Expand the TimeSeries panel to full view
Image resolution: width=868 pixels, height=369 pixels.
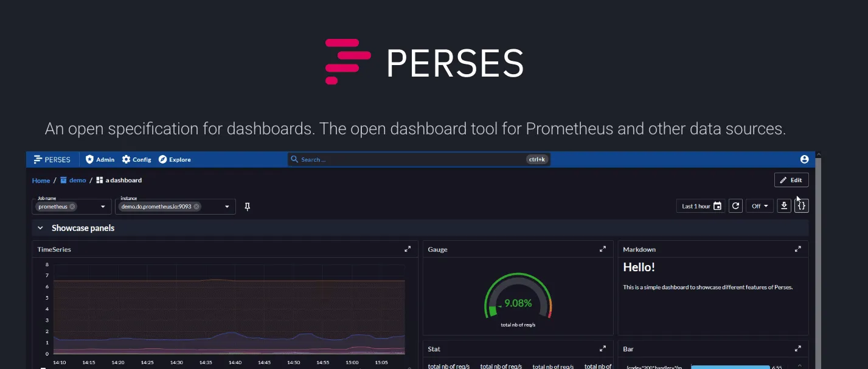408,249
